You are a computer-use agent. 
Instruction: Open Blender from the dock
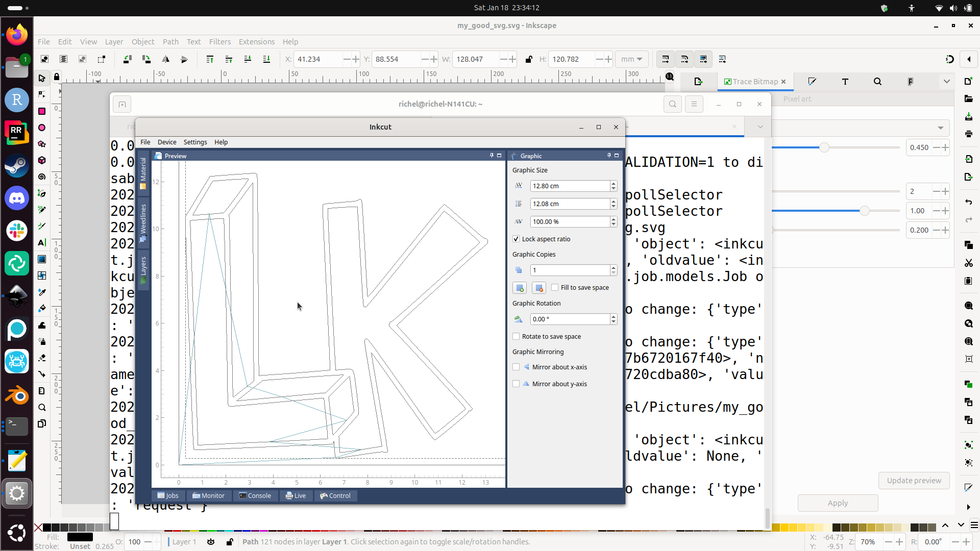(x=17, y=394)
